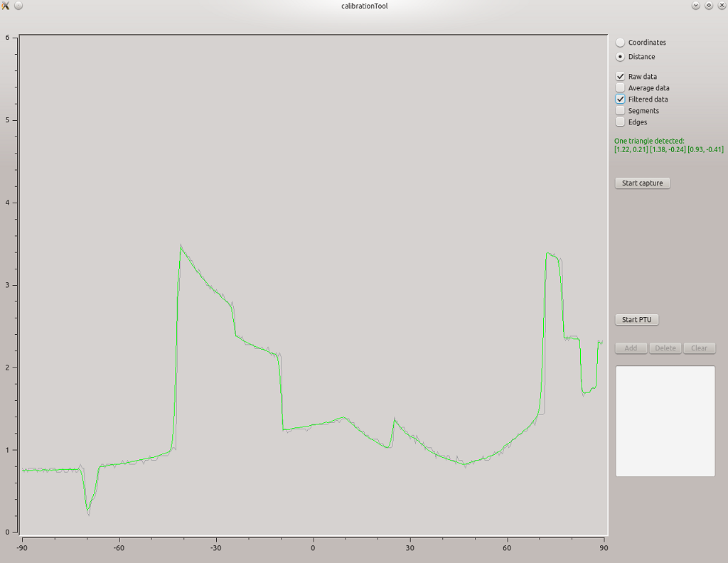
Task: Click the round button beside the X icon
Action: click(18, 6)
